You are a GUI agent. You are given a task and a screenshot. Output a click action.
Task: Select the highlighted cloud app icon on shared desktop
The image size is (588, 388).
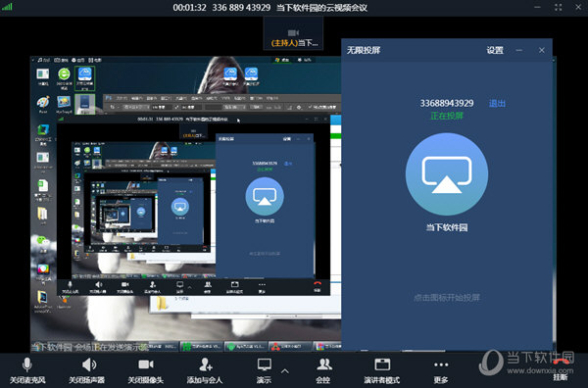[84, 78]
